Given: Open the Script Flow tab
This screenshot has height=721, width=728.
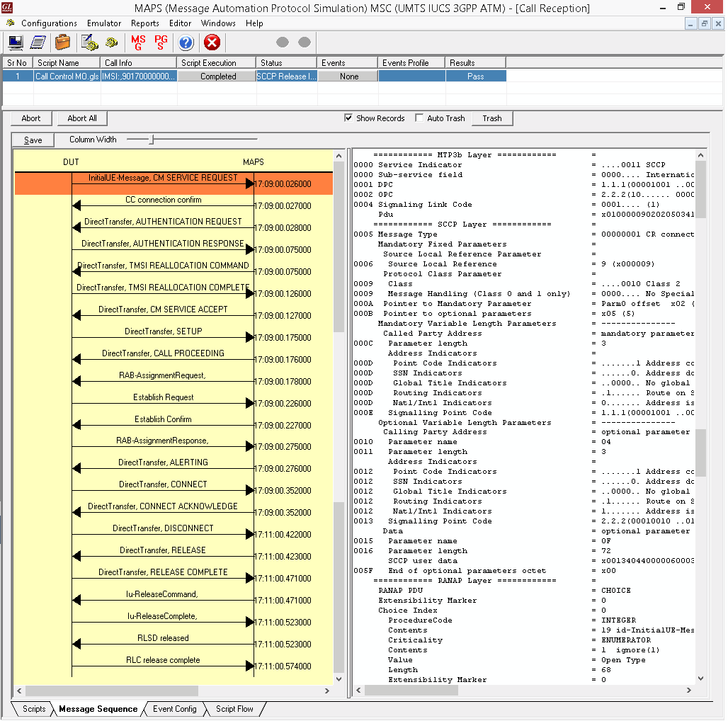Looking at the screenshot, I should [x=234, y=709].
